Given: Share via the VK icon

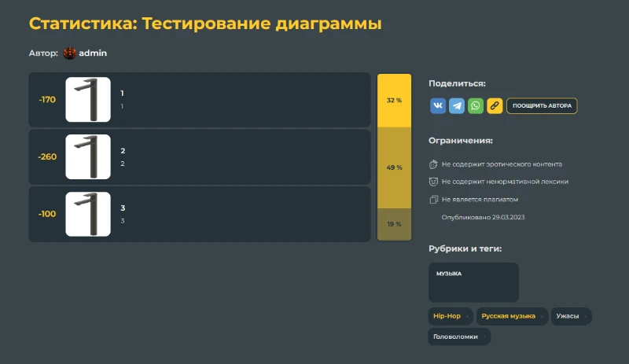Looking at the screenshot, I should [438, 105].
